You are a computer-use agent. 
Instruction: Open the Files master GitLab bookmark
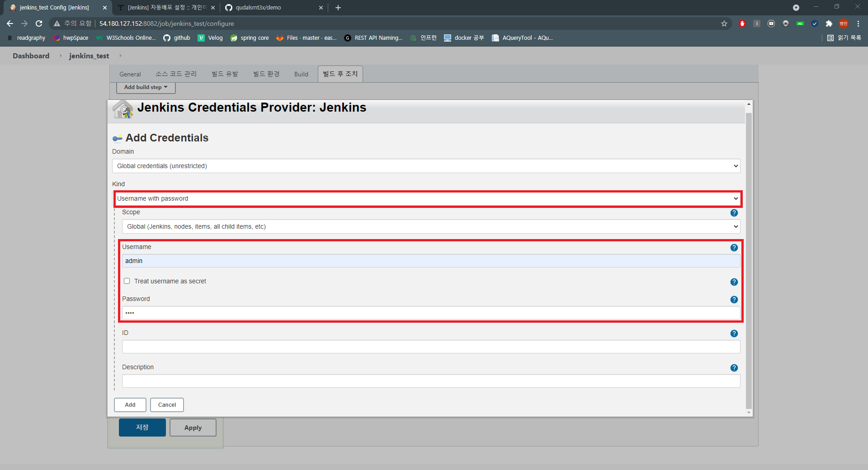click(x=307, y=38)
